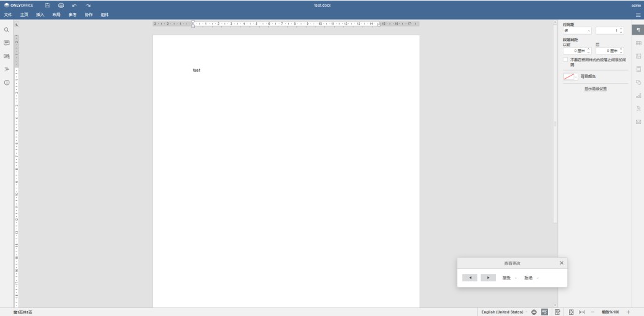Click the print document icon

(x=61, y=6)
